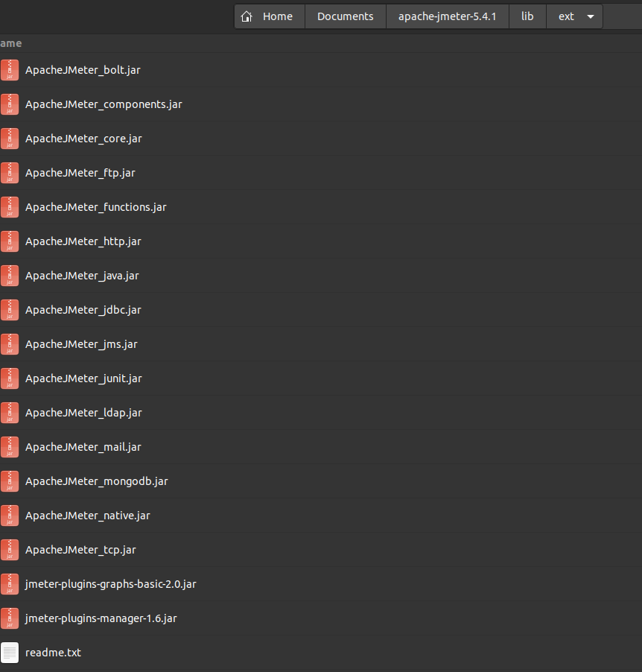
Task: Select the jmeter-plugins-graphs-basic-2.0.jar file
Action: (x=110, y=584)
